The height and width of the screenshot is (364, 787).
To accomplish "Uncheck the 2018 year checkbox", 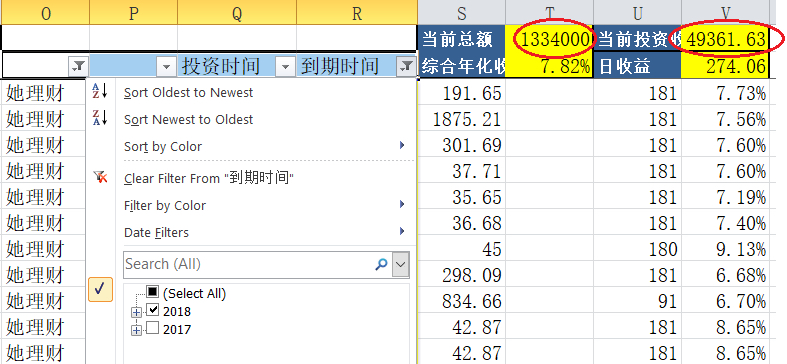I will pos(153,310).
